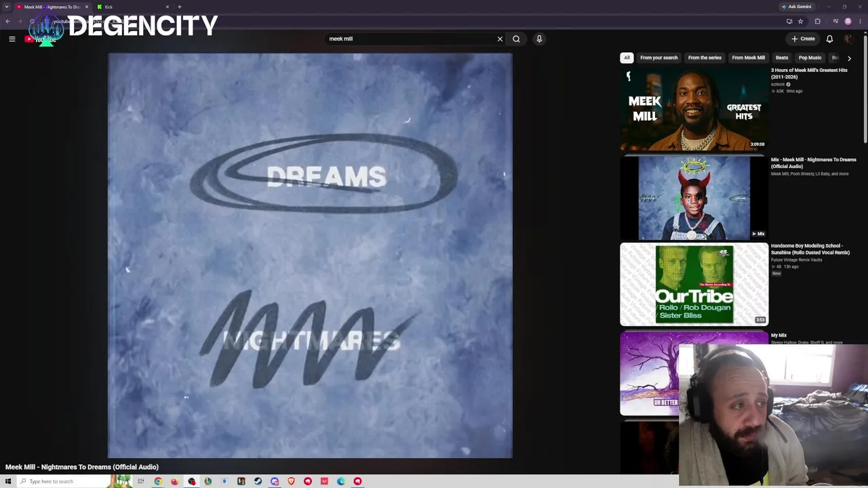Image resolution: width=868 pixels, height=488 pixels.
Task: Open the Chrome three-dot menu
Action: pos(860,22)
